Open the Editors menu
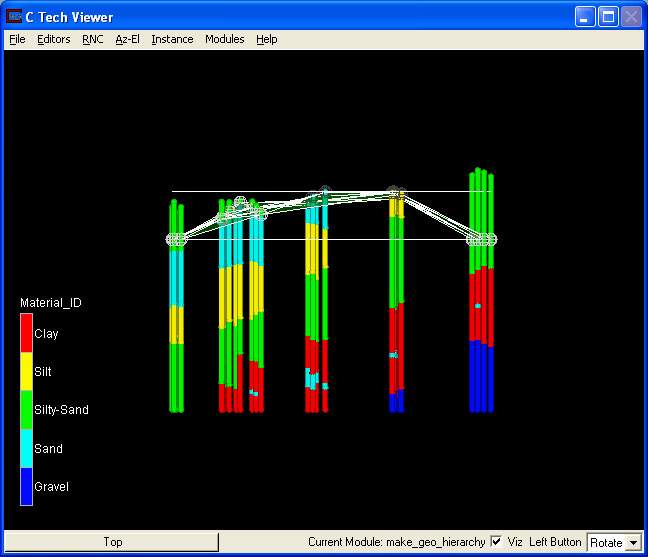The image size is (648, 557). tap(54, 39)
